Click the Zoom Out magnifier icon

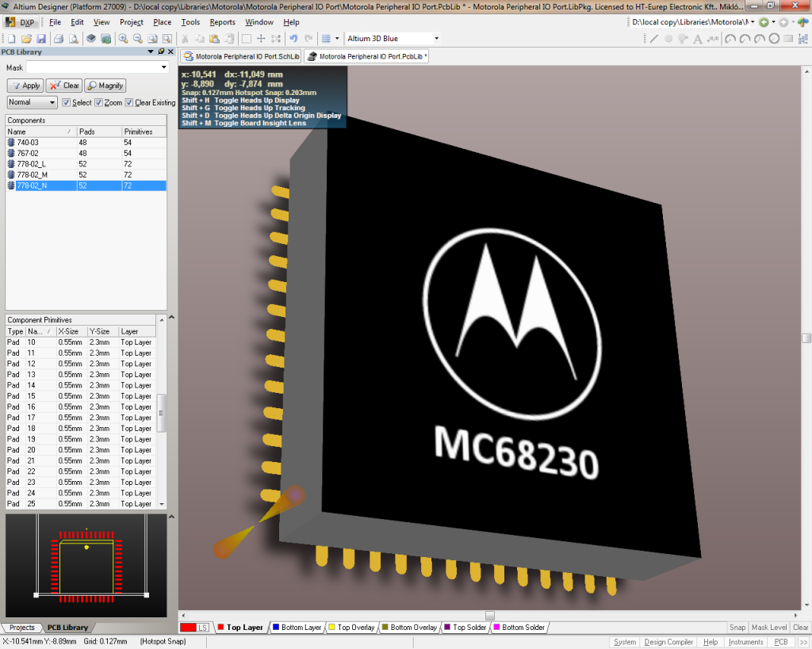[138, 39]
